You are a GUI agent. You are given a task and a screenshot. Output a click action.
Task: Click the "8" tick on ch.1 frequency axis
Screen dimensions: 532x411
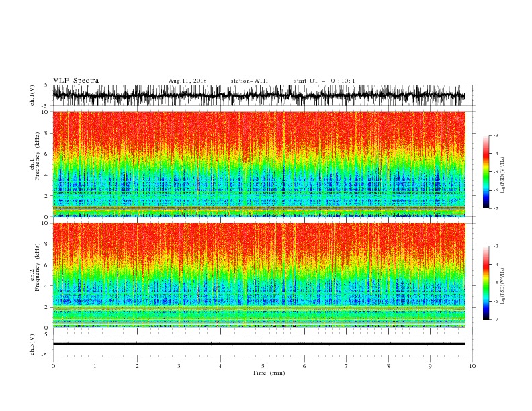46,133
